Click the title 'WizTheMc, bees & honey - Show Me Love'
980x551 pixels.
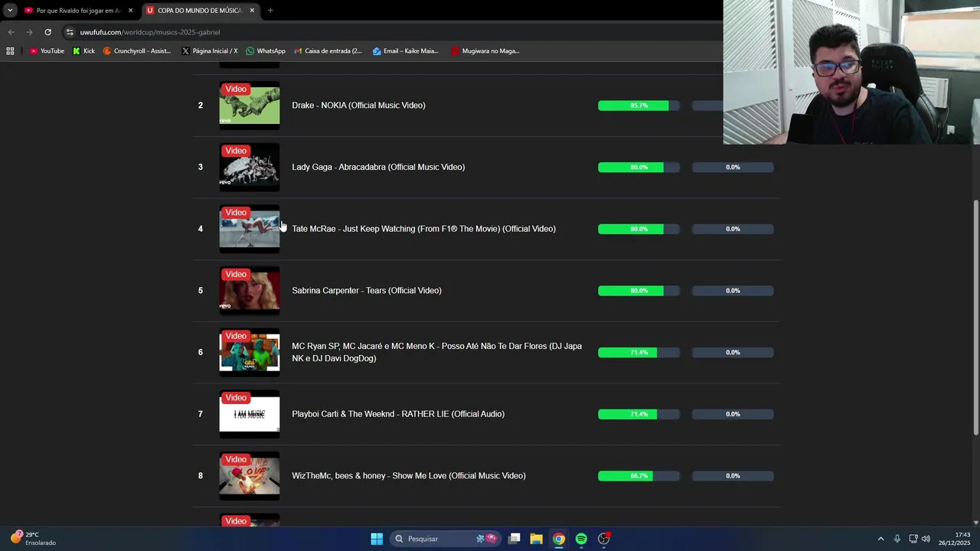tap(409, 476)
